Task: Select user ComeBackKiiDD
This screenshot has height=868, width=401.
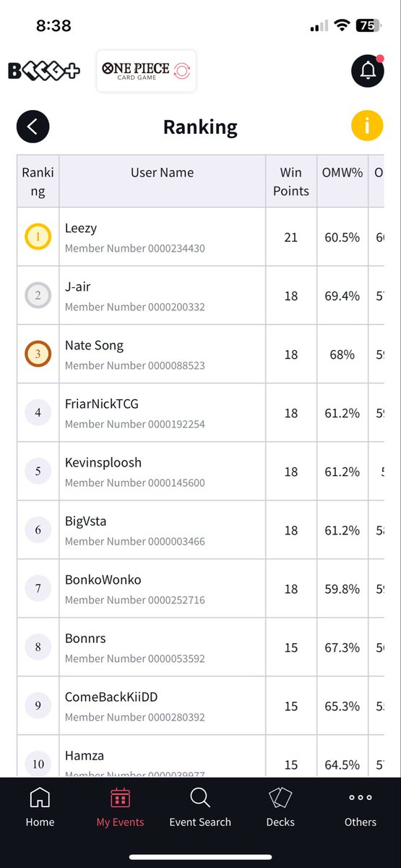Action: pos(111,697)
